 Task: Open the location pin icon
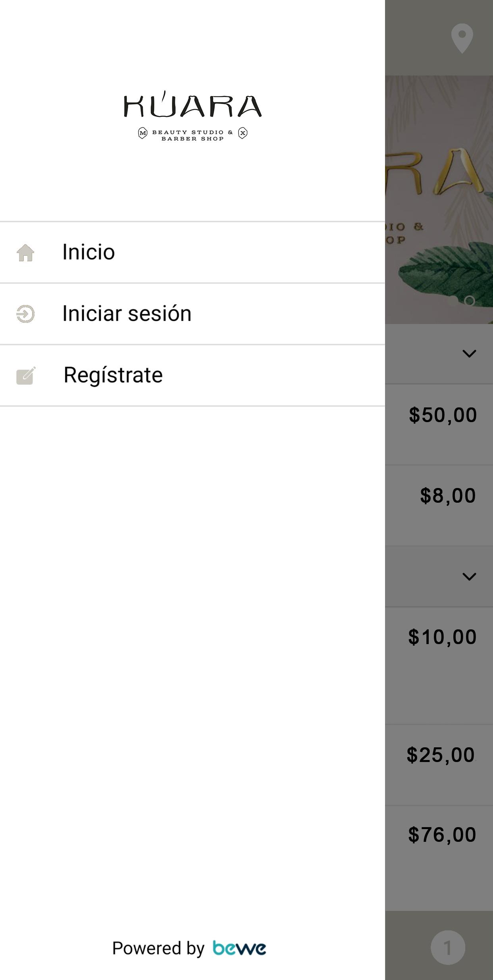click(462, 38)
